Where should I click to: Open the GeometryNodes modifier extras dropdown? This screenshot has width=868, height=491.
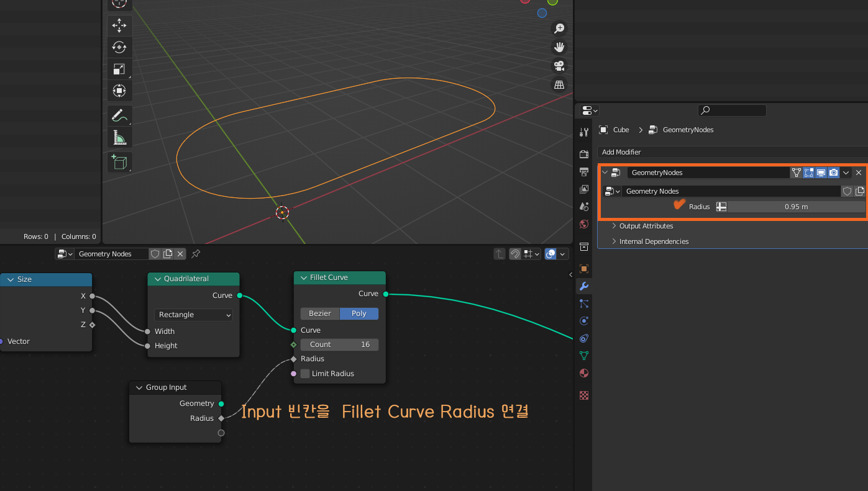(846, 173)
